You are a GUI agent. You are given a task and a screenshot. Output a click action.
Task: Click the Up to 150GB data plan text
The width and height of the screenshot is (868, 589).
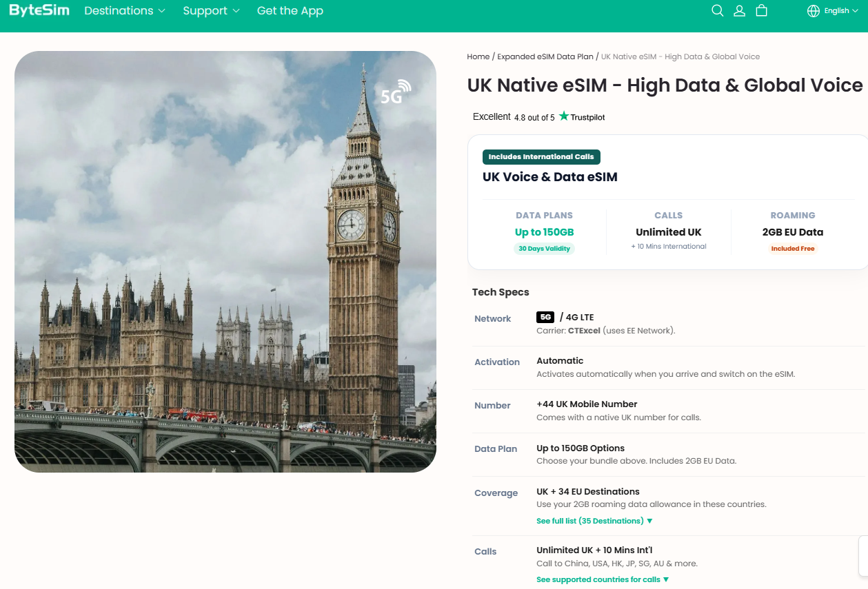544,232
